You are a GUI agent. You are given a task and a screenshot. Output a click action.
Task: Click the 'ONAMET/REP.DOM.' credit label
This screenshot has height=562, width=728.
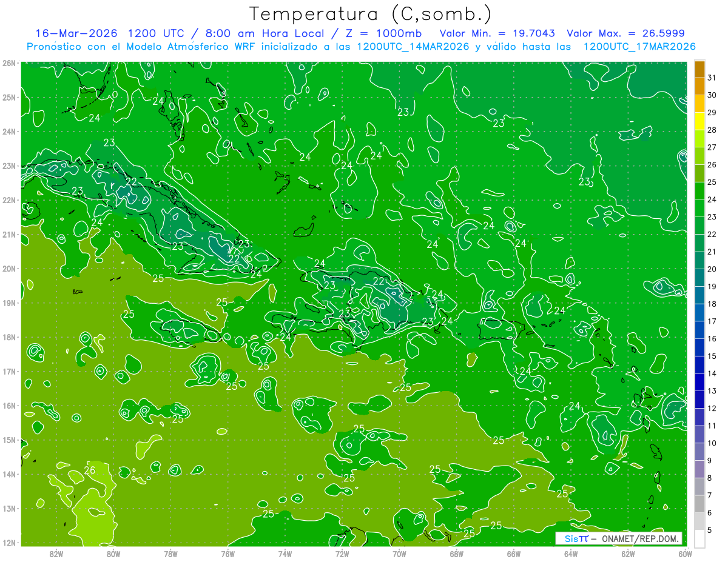(x=640, y=538)
